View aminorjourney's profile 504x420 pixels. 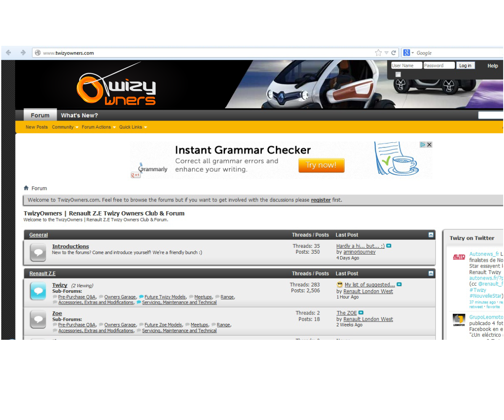pyautogui.click(x=360, y=252)
